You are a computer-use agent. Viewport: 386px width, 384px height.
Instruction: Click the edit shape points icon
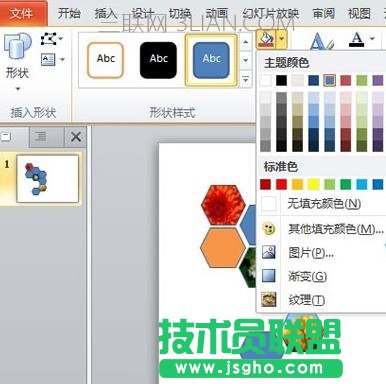point(49,39)
